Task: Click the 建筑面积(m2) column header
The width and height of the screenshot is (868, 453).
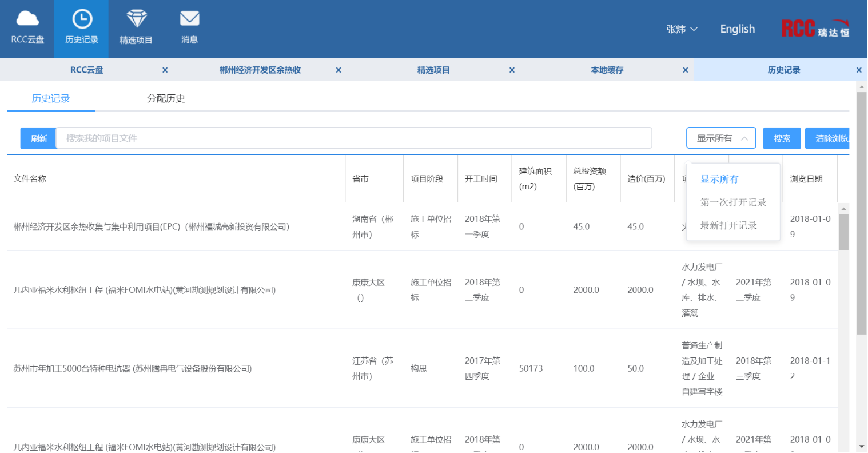Action: 536,178
